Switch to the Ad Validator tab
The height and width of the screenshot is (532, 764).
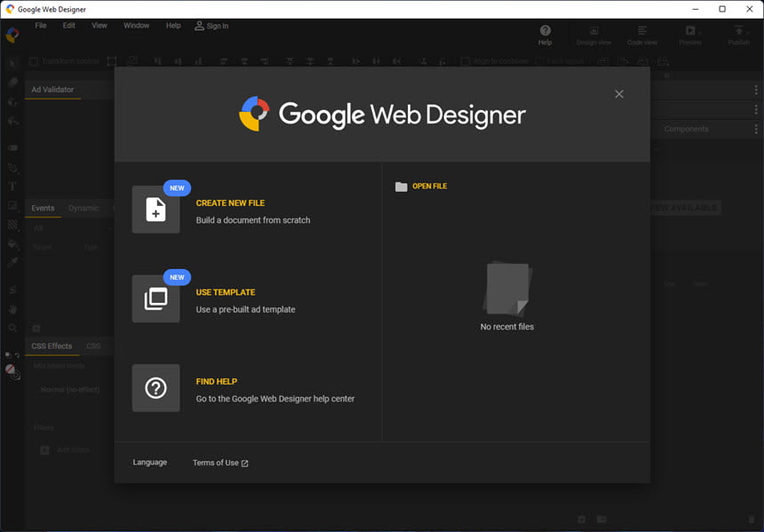(x=52, y=90)
